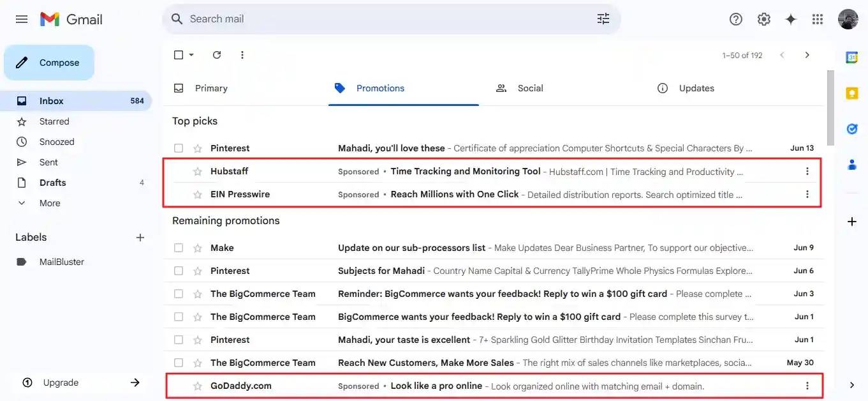
Task: Open the Support help icon
Action: (736, 19)
